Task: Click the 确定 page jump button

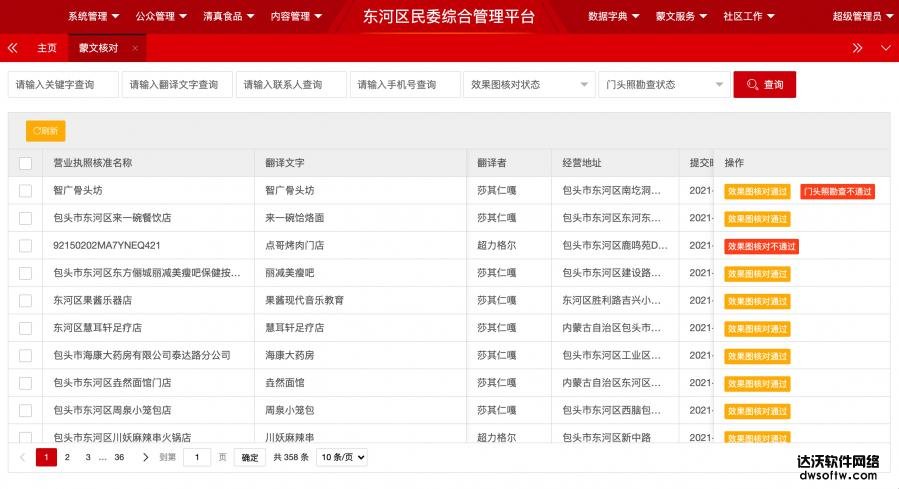Action: (249, 457)
